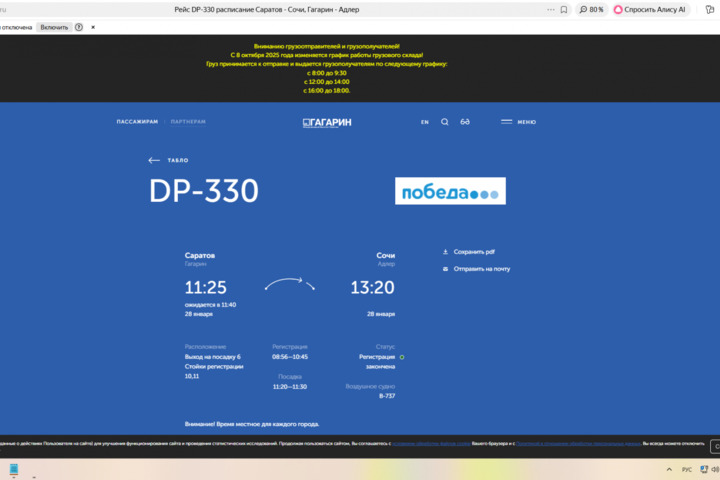Toggle the glasses accessibility mode icon
This screenshot has width=720, height=480.
point(465,122)
